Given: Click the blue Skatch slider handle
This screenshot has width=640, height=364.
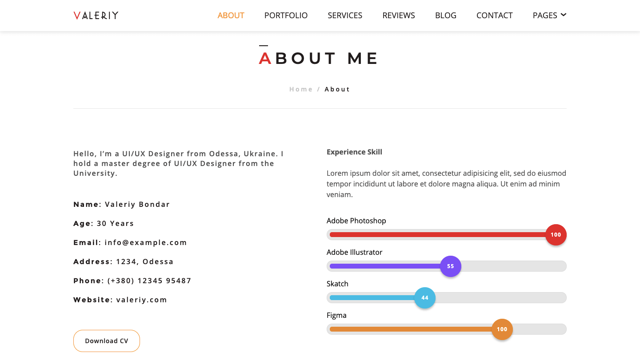Looking at the screenshot, I should [425, 298].
